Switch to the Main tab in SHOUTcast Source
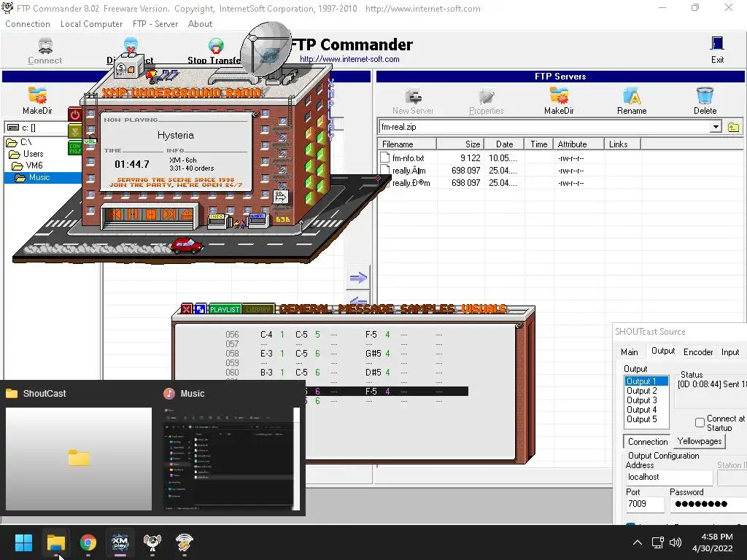This screenshot has height=560, width=747. (630, 352)
